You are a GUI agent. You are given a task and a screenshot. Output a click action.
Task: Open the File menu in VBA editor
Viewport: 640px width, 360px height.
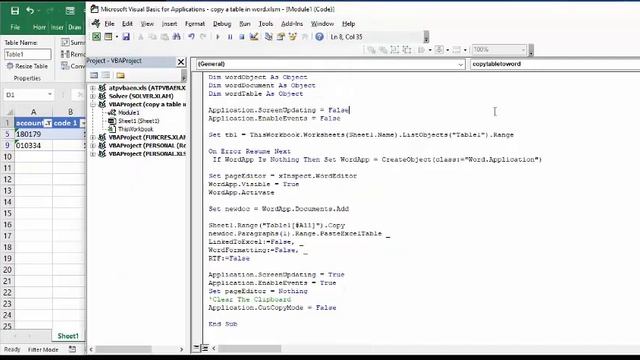pyautogui.click(x=109, y=24)
